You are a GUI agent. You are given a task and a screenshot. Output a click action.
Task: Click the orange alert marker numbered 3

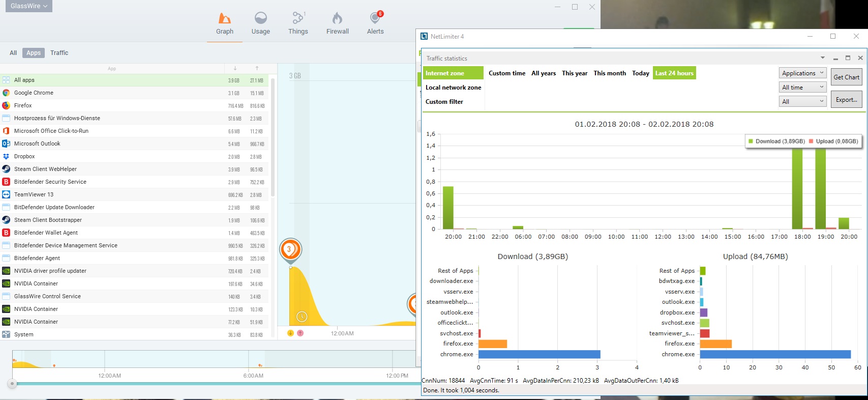point(290,249)
